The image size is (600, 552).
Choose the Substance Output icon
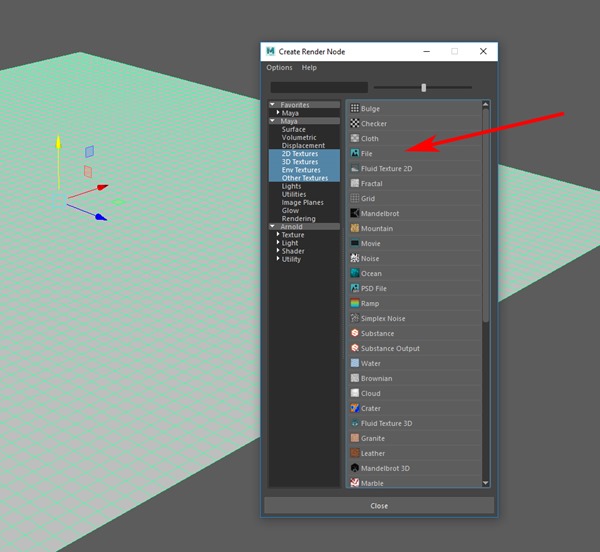(355, 348)
